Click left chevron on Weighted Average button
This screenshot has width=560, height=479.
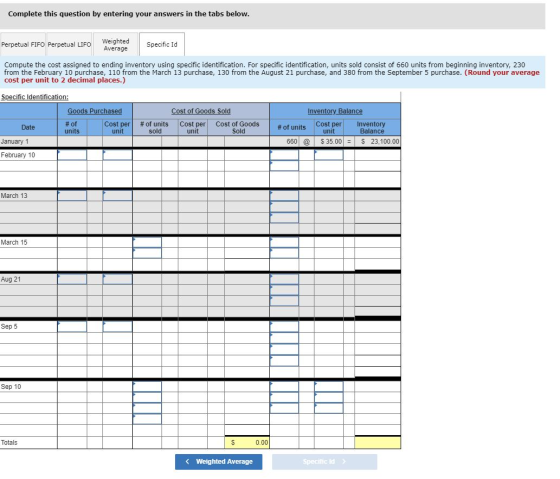(188, 461)
